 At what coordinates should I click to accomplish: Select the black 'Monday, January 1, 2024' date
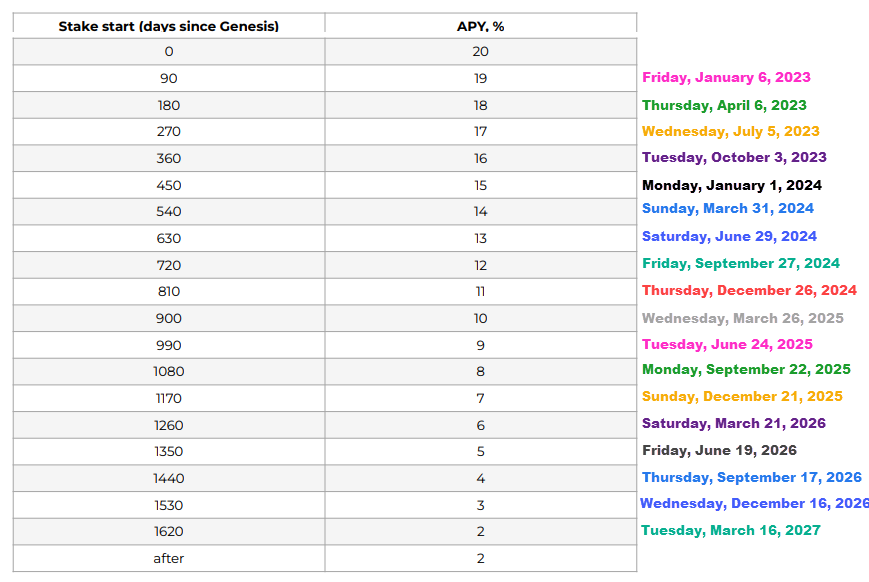(x=732, y=185)
